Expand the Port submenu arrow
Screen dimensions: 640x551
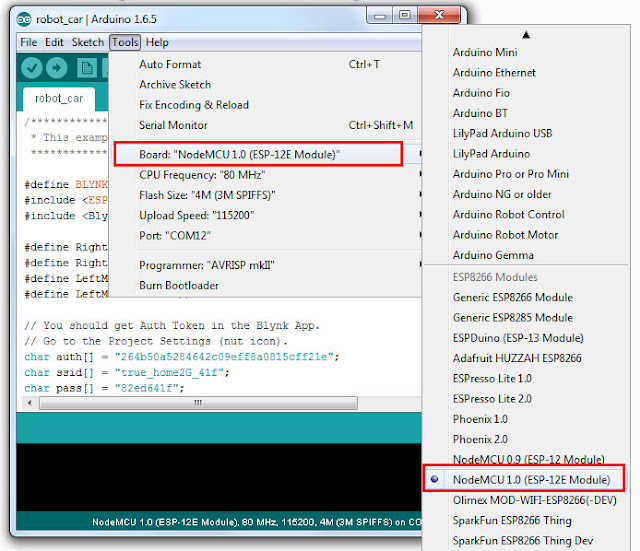pos(420,235)
